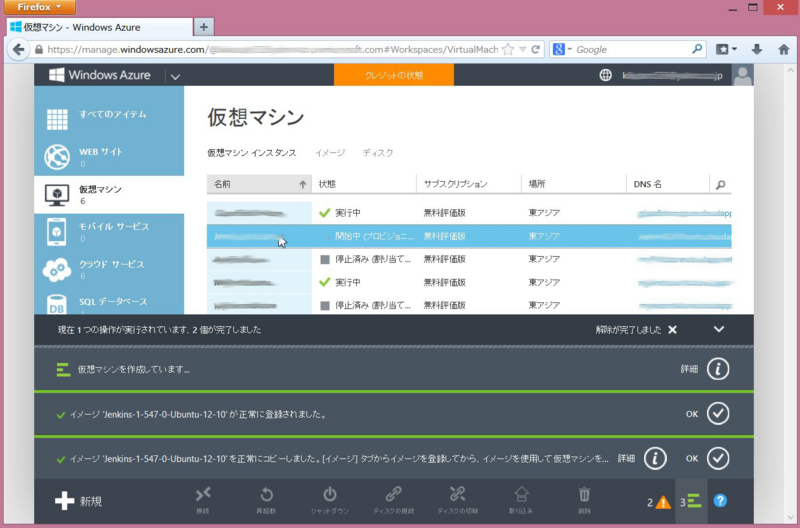The image size is (800, 528).
Task: Click info icon on the コピーしました message
Action: point(655,458)
